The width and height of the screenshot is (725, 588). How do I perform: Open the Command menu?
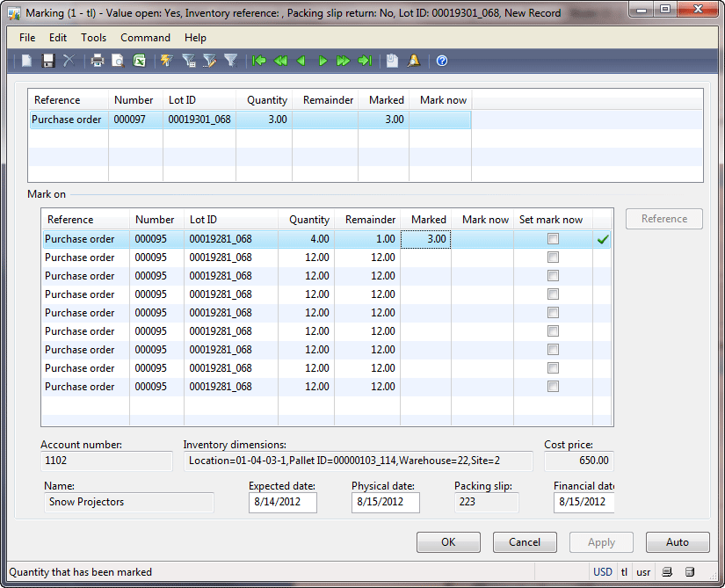(145, 38)
